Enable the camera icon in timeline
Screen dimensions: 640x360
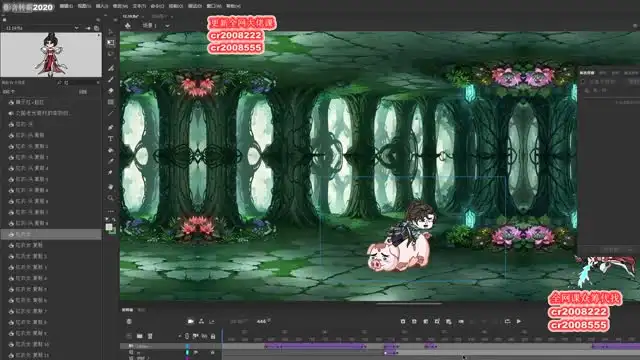(x=190, y=322)
